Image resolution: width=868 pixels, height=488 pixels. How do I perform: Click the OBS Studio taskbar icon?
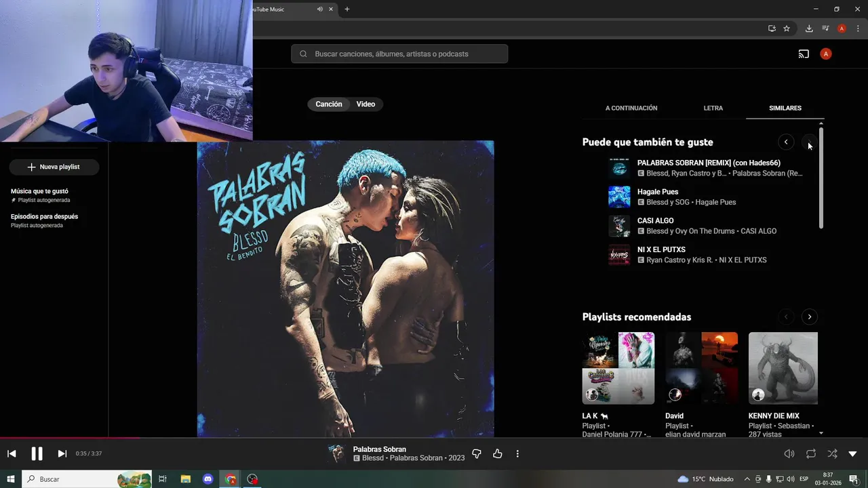(253, 479)
